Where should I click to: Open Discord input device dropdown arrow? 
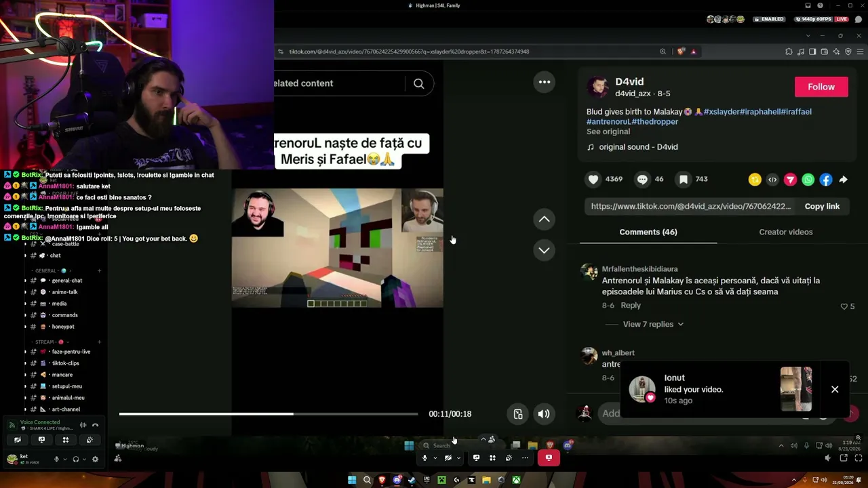(x=65, y=459)
